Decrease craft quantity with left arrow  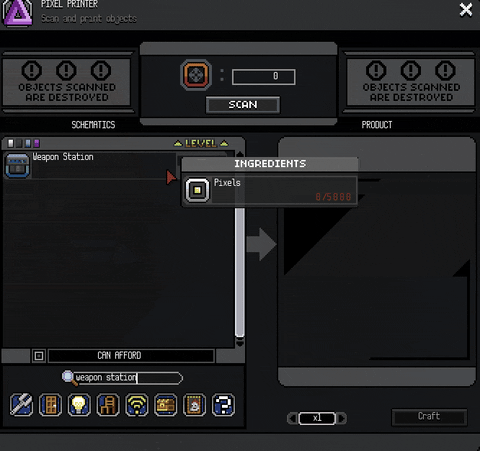point(292,418)
